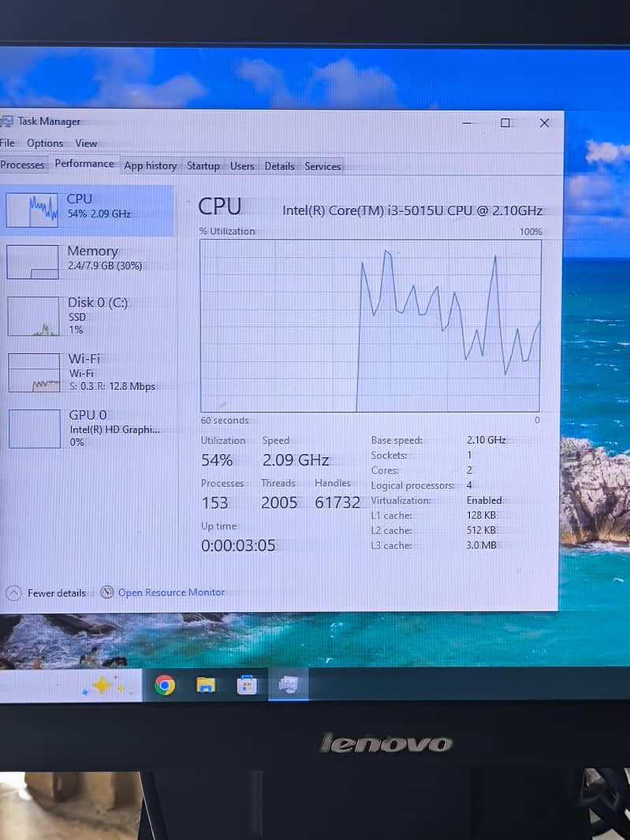Click the '54%' utilization value
The height and width of the screenshot is (840, 630).
[x=217, y=460]
